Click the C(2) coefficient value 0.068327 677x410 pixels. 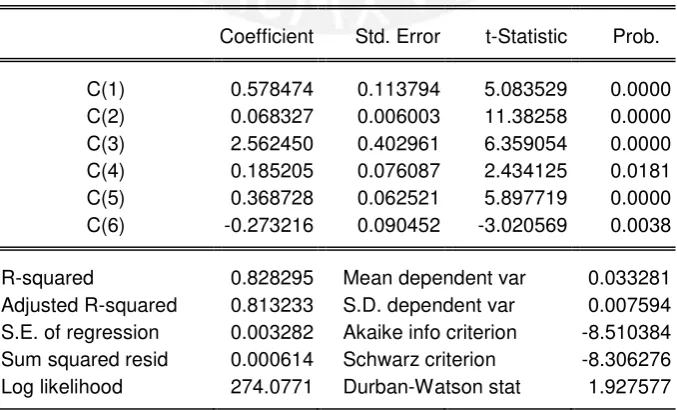(272, 117)
